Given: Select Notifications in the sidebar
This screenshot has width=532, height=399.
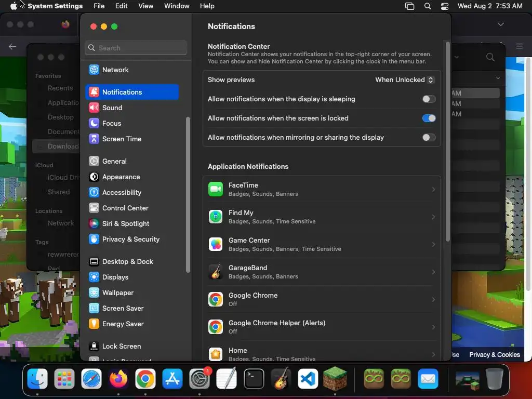Looking at the screenshot, I should coord(132,92).
